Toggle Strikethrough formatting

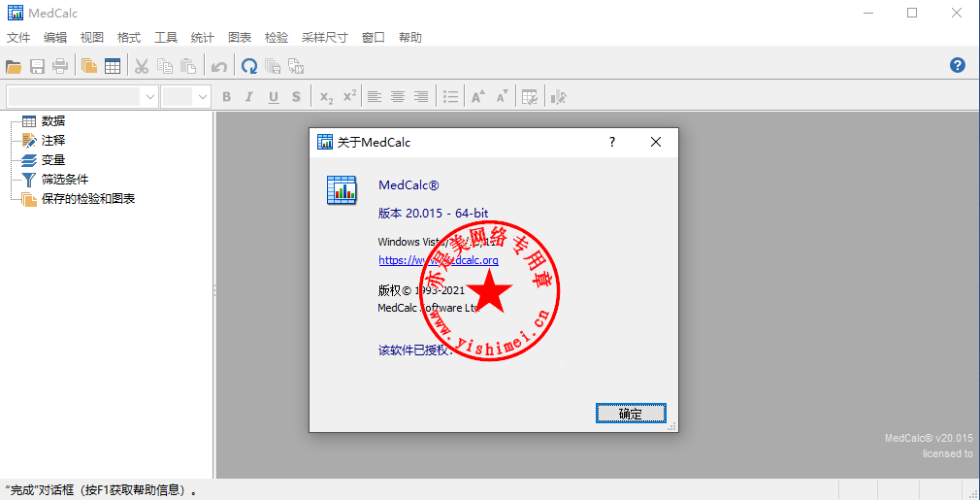[x=296, y=97]
